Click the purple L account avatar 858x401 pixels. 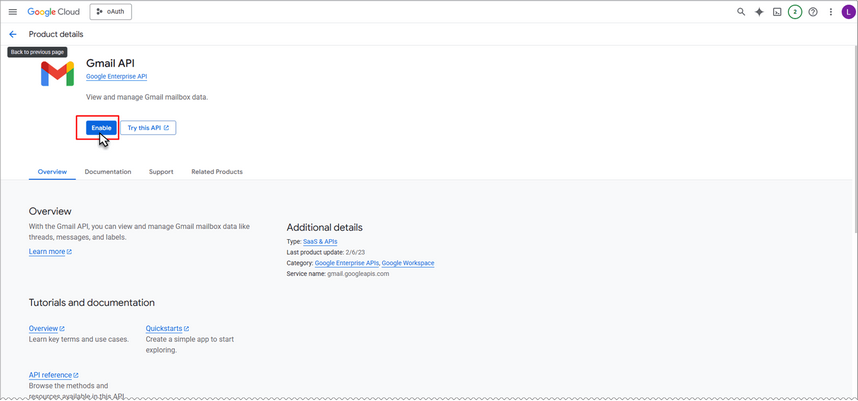point(848,11)
